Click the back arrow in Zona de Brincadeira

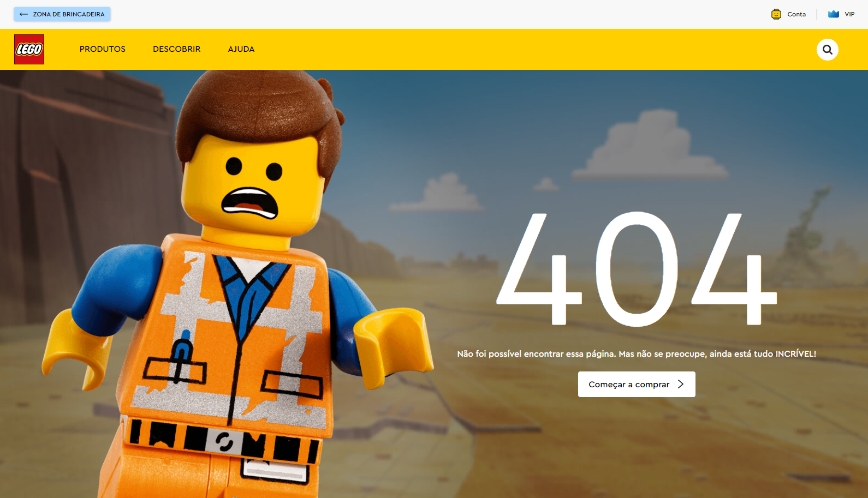pos(23,14)
